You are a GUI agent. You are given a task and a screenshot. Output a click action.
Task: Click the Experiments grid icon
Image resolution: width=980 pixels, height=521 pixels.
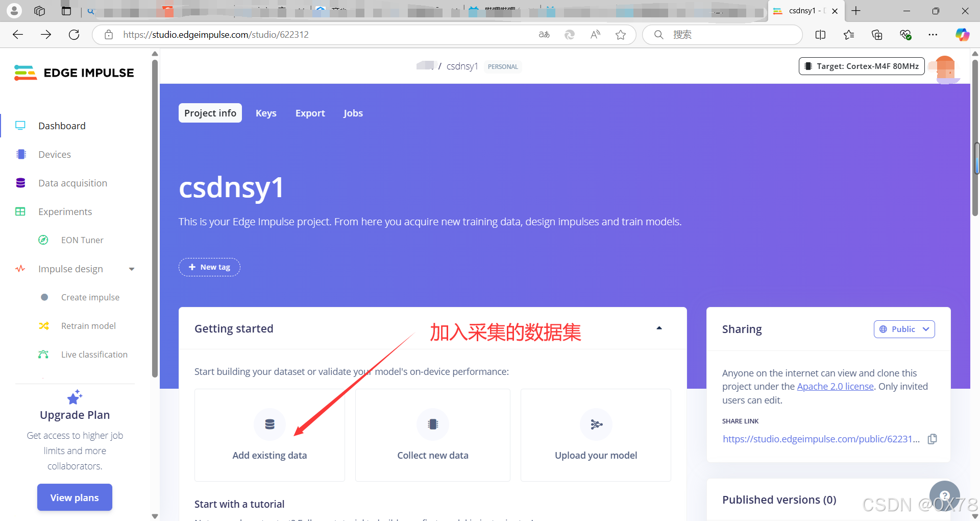[x=20, y=211]
